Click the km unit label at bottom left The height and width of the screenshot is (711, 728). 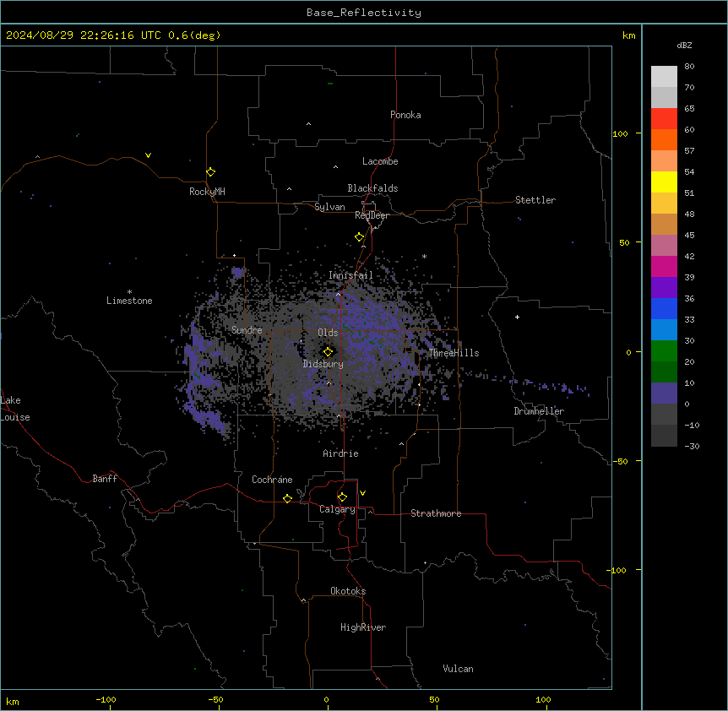[12, 701]
